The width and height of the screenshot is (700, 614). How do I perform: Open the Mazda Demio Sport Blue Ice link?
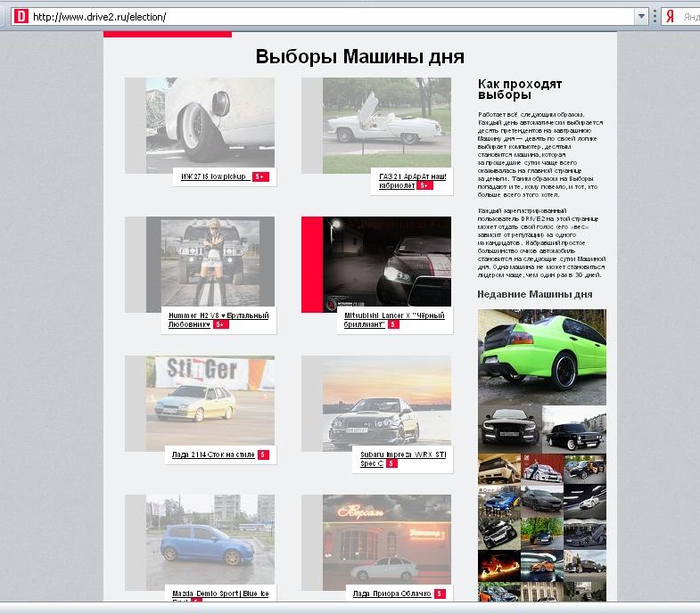[x=220, y=594]
